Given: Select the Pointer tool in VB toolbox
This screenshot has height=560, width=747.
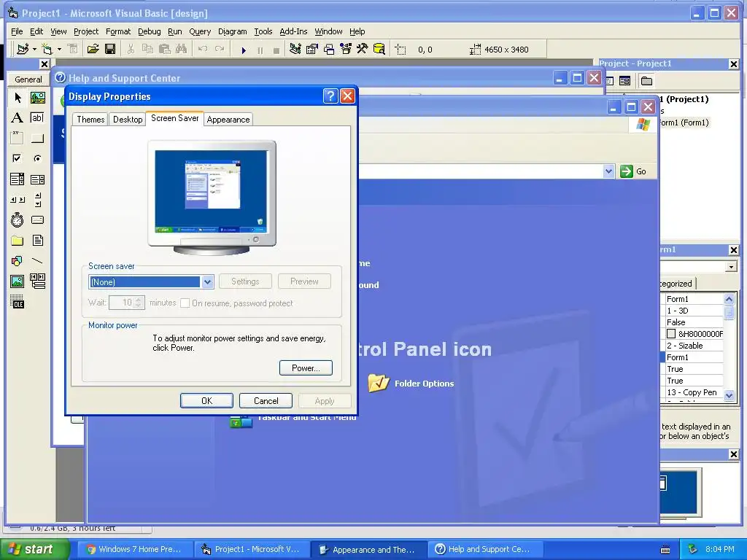Looking at the screenshot, I should coord(18,98).
